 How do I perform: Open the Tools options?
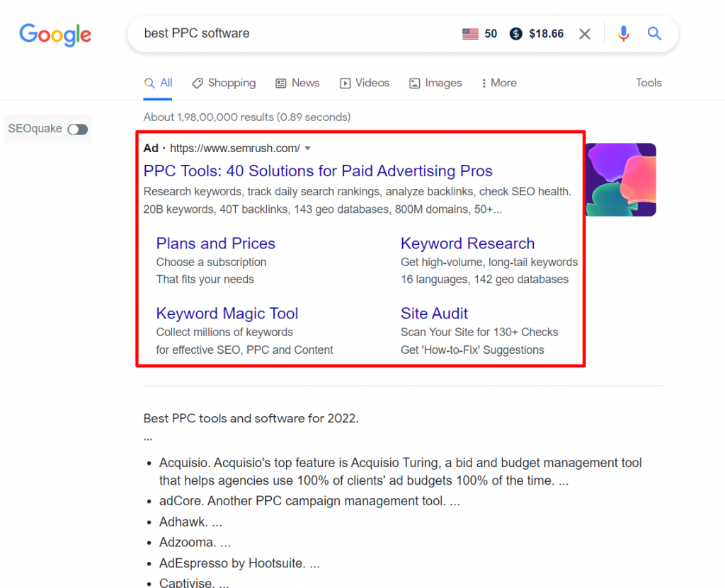[x=649, y=83]
